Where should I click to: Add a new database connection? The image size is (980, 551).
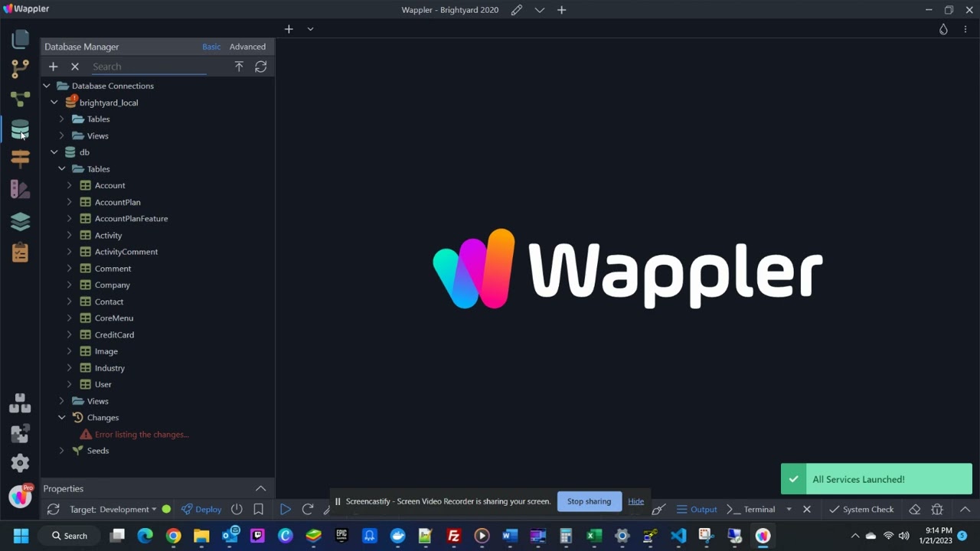(x=53, y=67)
